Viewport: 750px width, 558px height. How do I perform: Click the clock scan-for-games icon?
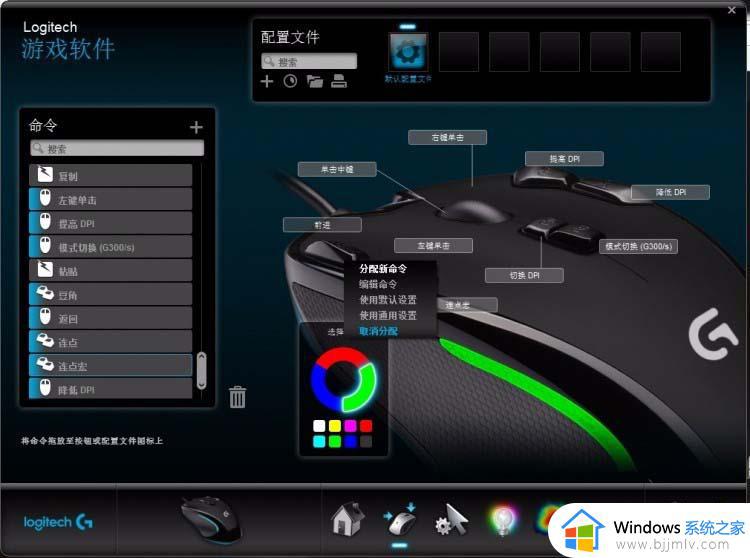290,81
